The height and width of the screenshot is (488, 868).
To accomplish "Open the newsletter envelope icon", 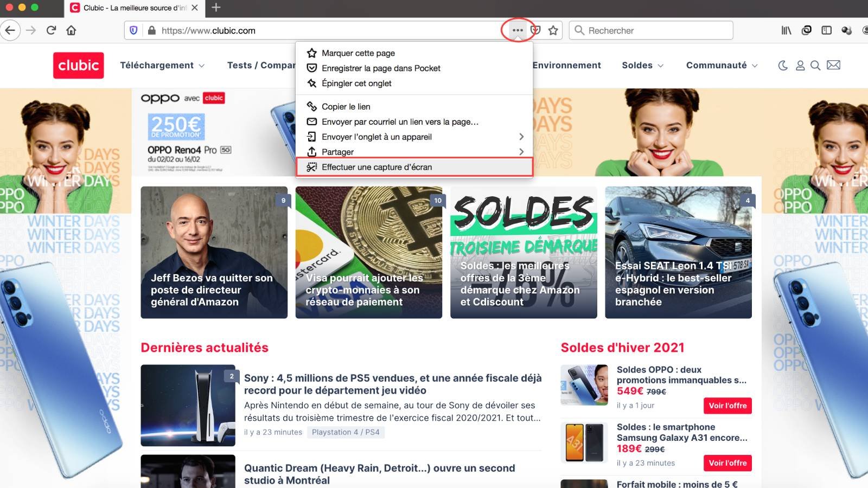I will [x=833, y=65].
